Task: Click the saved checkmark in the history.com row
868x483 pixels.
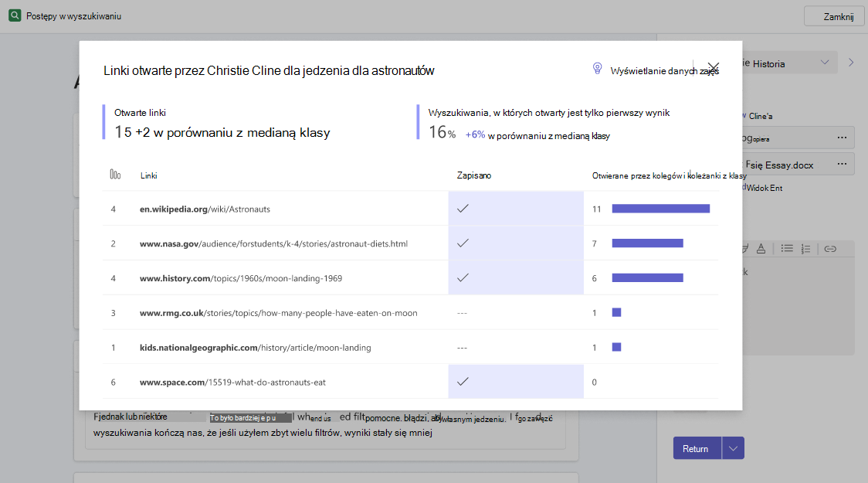Action: [x=463, y=277]
